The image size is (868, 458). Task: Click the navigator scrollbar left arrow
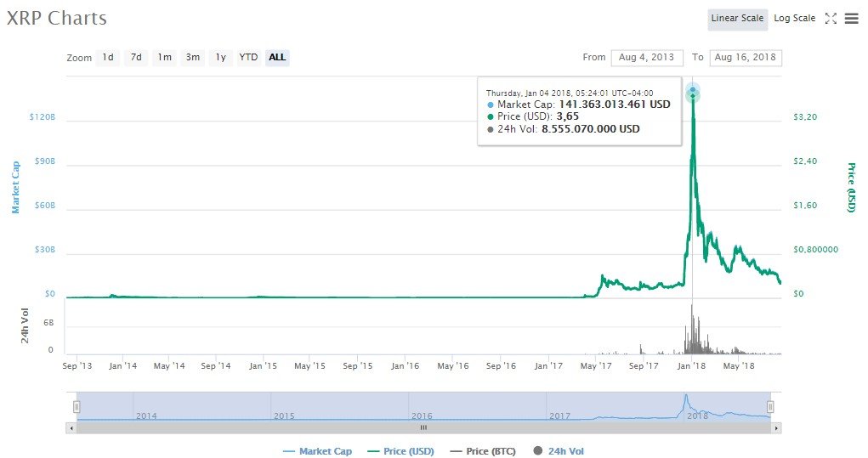pos(71,428)
